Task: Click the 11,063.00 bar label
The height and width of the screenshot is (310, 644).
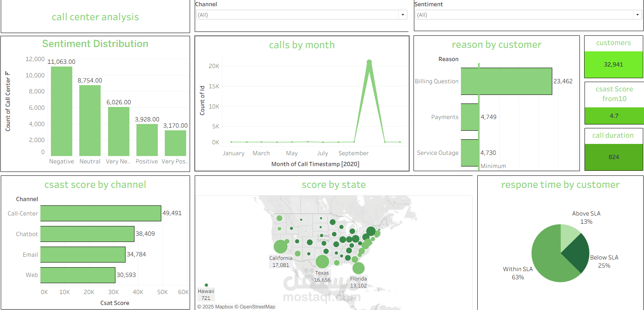Action: (x=61, y=62)
